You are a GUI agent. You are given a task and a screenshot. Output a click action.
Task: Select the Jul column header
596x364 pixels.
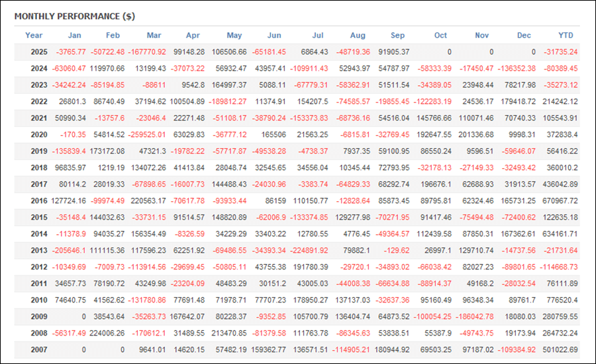[317, 36]
